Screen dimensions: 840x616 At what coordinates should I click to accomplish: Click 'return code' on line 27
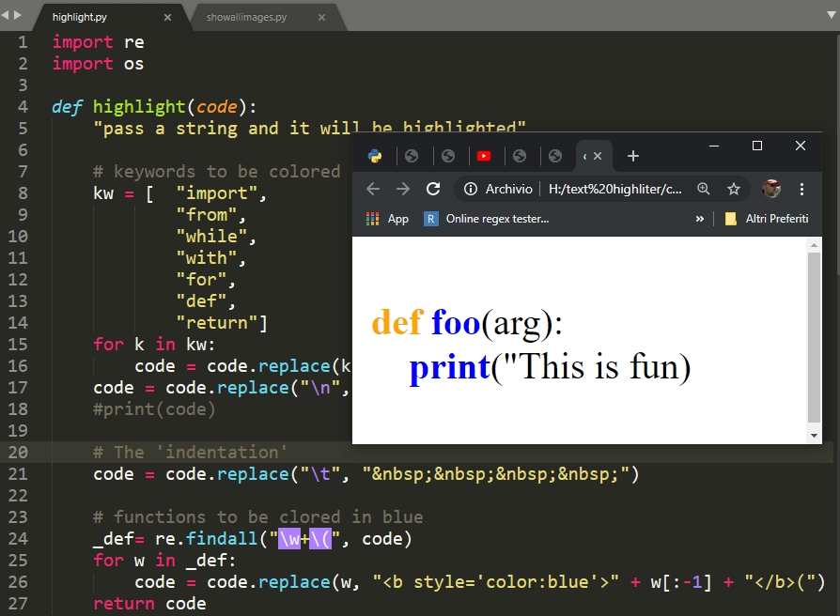click(x=149, y=604)
